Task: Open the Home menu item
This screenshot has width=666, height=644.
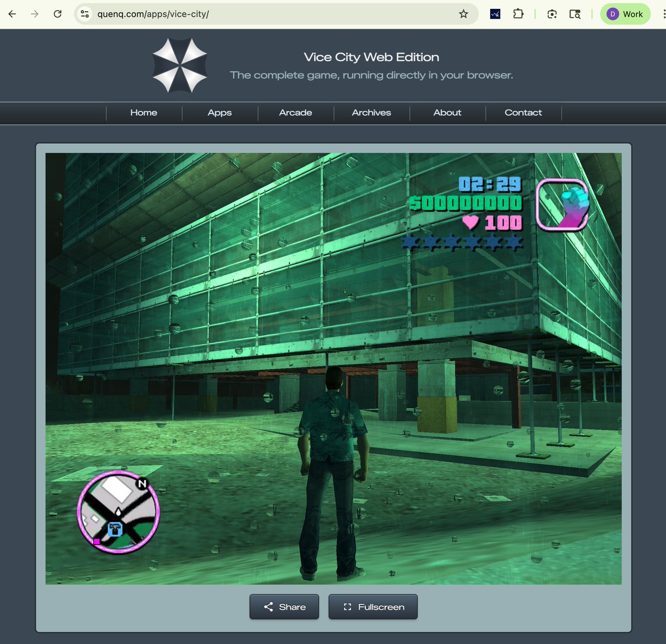Action: point(144,113)
